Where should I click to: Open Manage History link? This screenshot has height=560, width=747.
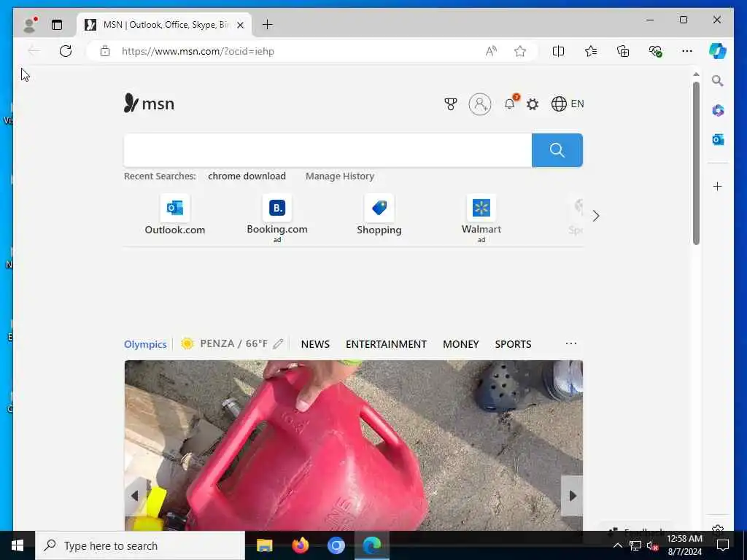[340, 176]
